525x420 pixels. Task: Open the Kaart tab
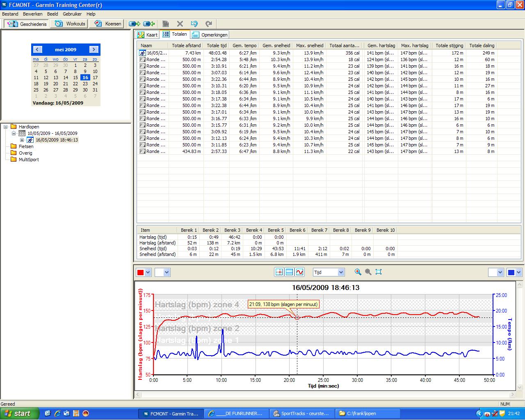coord(148,35)
